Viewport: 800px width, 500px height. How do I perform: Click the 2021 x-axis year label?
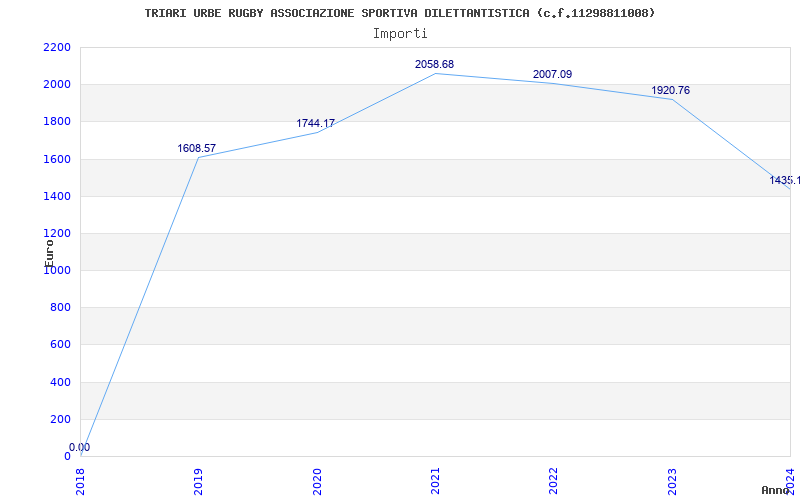(x=435, y=482)
